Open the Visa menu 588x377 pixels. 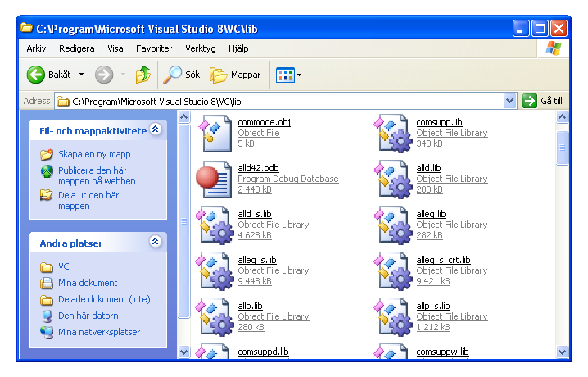pos(115,48)
